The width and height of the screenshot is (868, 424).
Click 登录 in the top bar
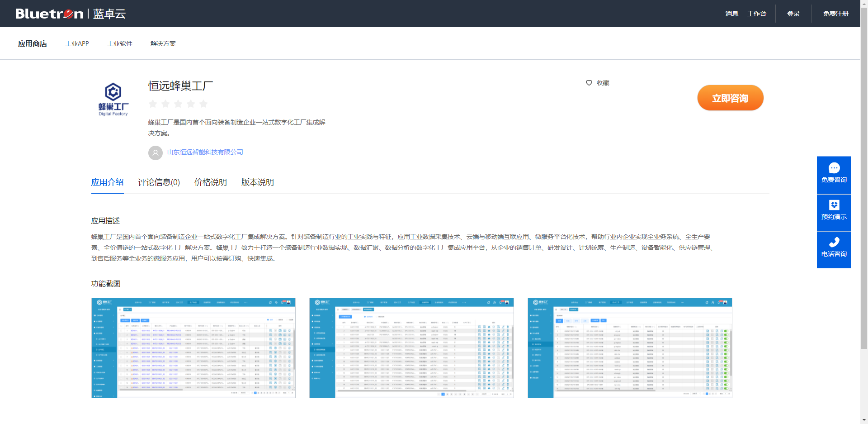[793, 14]
